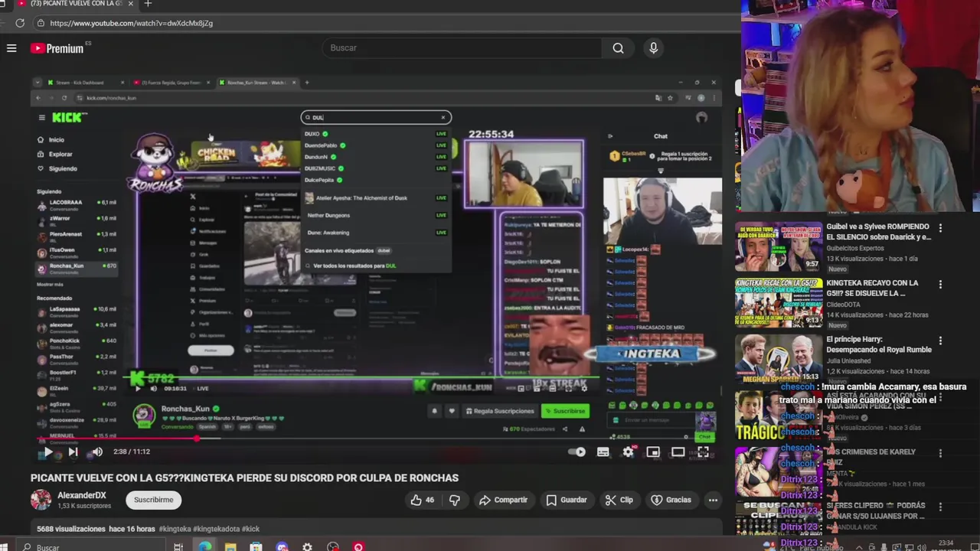Open the AlexanderDX channel name link
This screenshot has width=980, height=551.
(81, 496)
